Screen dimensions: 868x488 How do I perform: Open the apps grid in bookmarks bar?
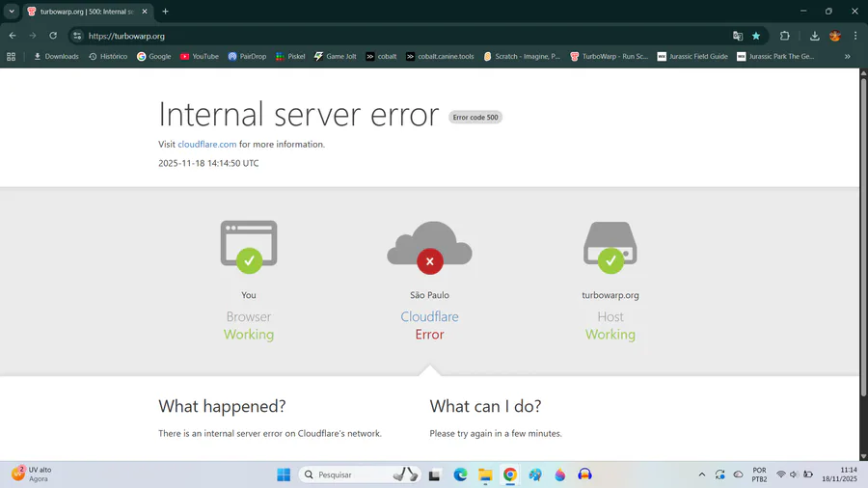tap(11, 57)
